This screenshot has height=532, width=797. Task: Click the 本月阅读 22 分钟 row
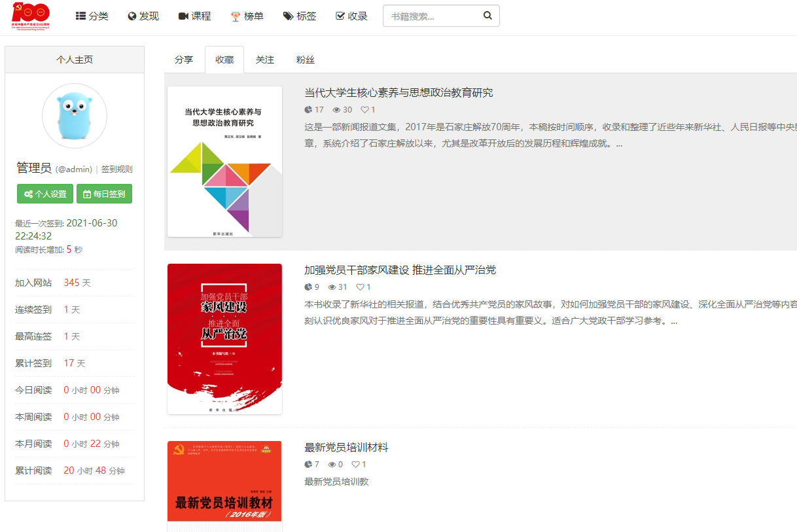click(75, 444)
